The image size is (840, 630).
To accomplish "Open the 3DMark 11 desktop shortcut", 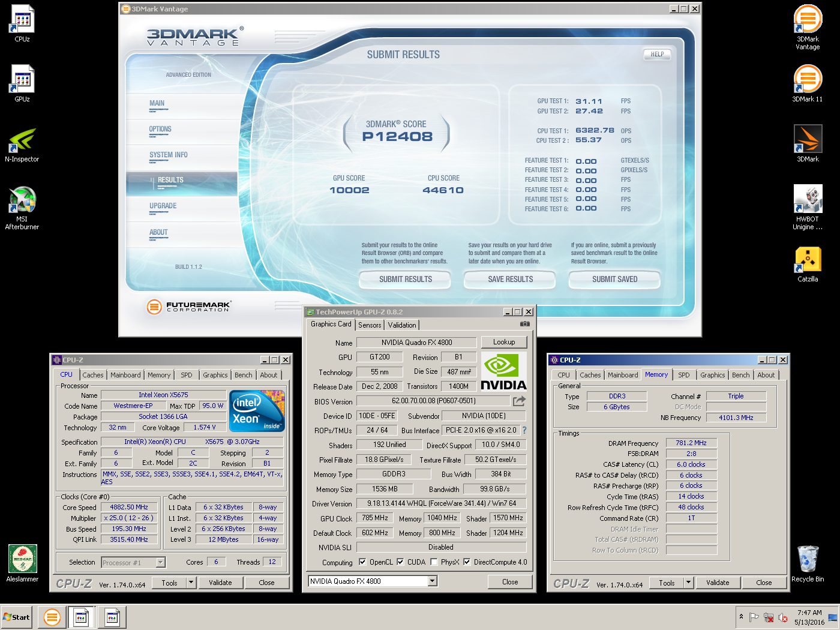I will [x=808, y=83].
